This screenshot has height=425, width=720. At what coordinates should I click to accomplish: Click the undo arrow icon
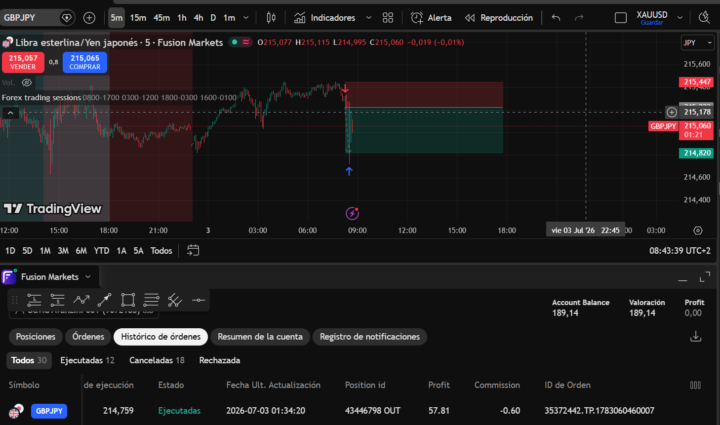556,18
